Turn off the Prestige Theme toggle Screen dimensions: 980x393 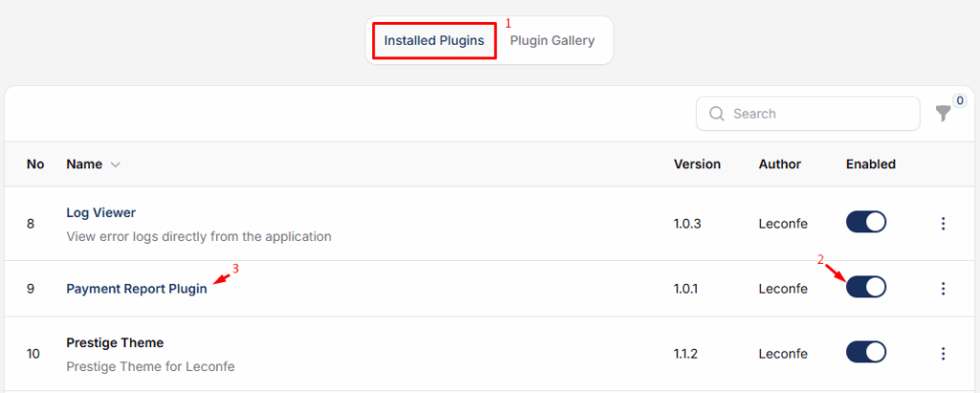[866, 353]
